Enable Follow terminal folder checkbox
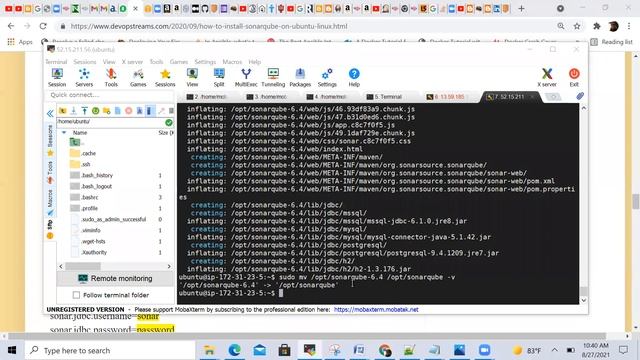Screen dimensions: 640x360 [76, 295]
